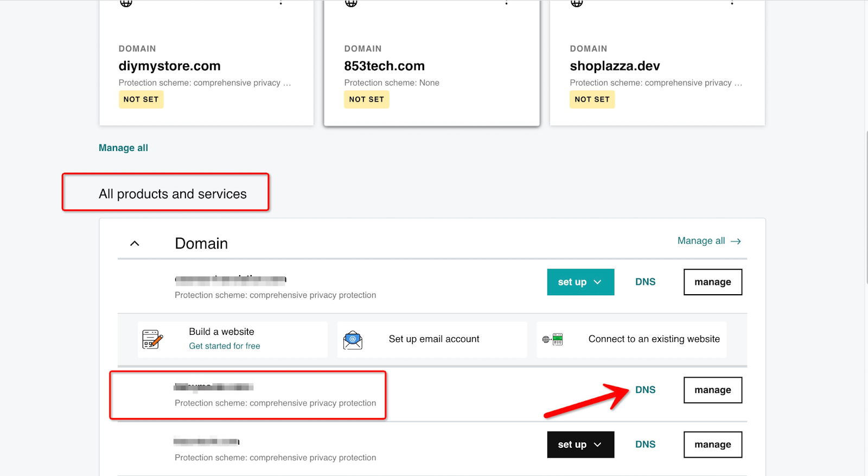The image size is (868, 476).
Task: Click the arrow icon beside Manage all
Action: click(x=736, y=241)
